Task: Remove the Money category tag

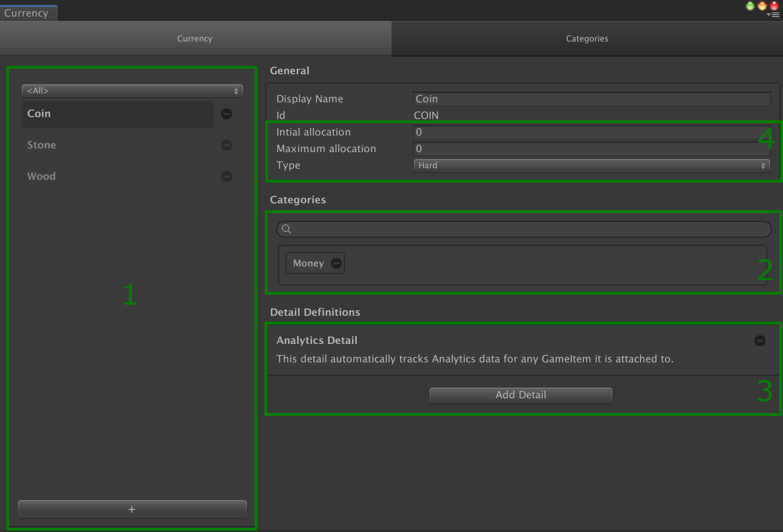Action: point(336,263)
